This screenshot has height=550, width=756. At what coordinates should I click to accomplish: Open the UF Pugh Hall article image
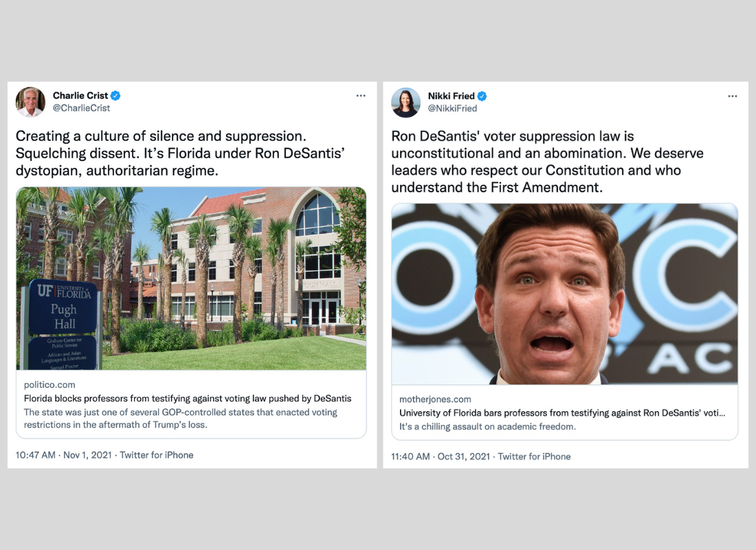191,278
